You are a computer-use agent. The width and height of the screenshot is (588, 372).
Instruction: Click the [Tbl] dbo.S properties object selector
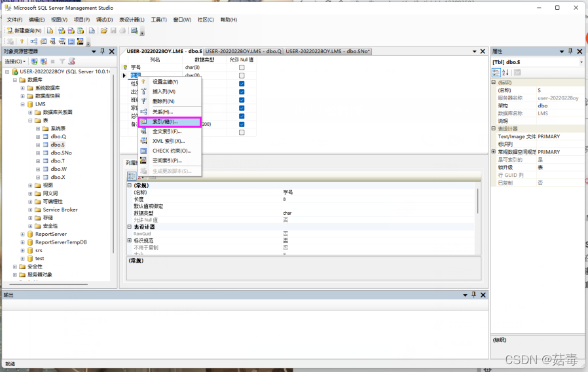pos(538,62)
